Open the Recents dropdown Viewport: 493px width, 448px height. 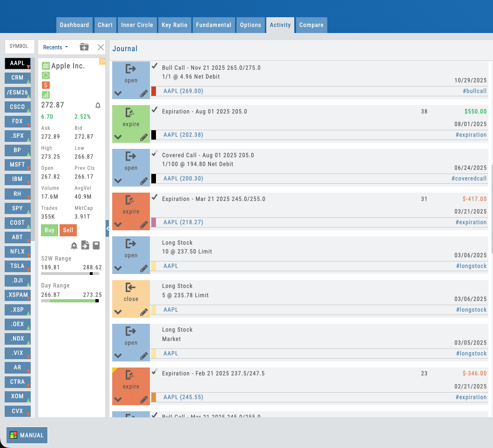tap(55, 47)
